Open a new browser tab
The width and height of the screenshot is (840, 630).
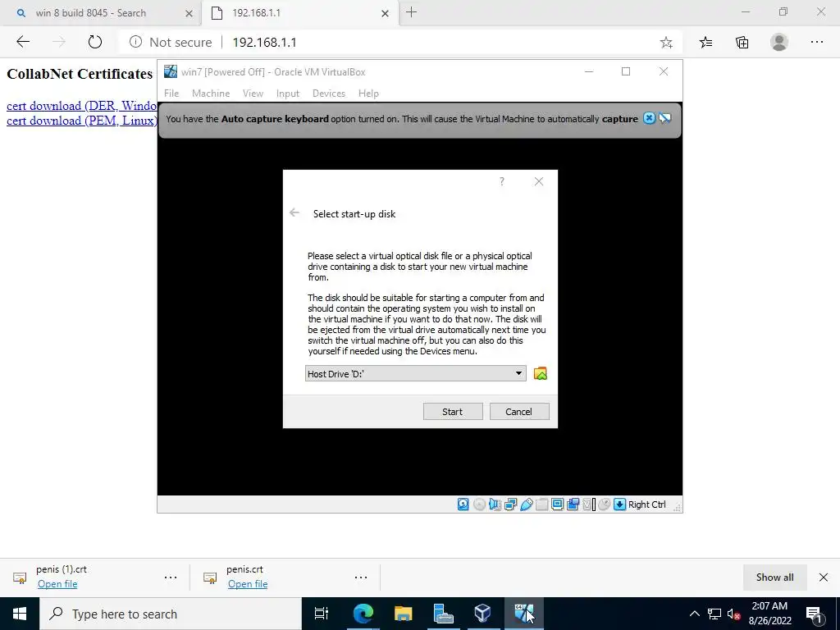[x=412, y=12]
